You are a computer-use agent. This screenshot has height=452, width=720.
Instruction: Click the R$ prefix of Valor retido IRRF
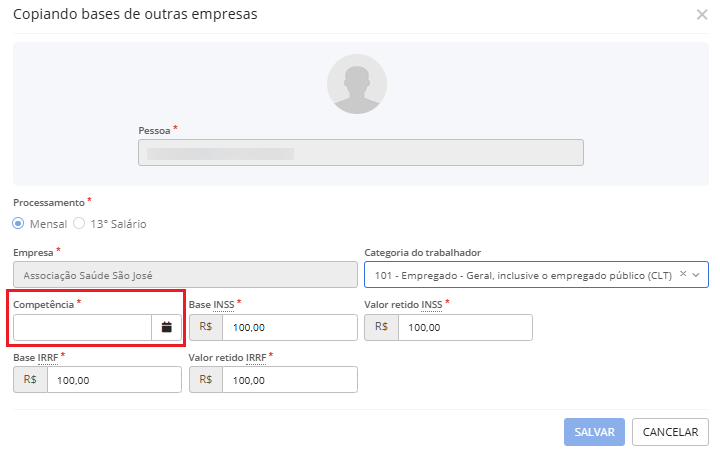(205, 380)
